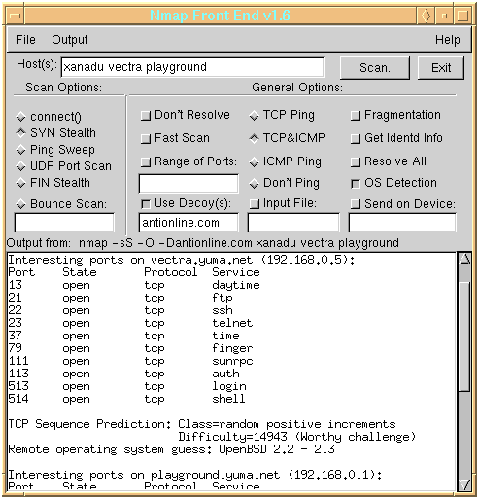Open the window menu icon in title bar
The image size is (479, 499).
(x=15, y=16)
